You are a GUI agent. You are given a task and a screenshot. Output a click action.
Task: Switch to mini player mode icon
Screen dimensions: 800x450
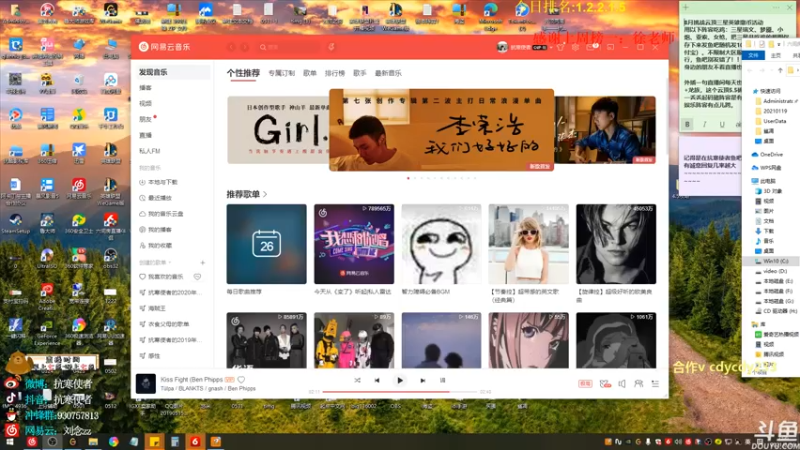[x=610, y=47]
